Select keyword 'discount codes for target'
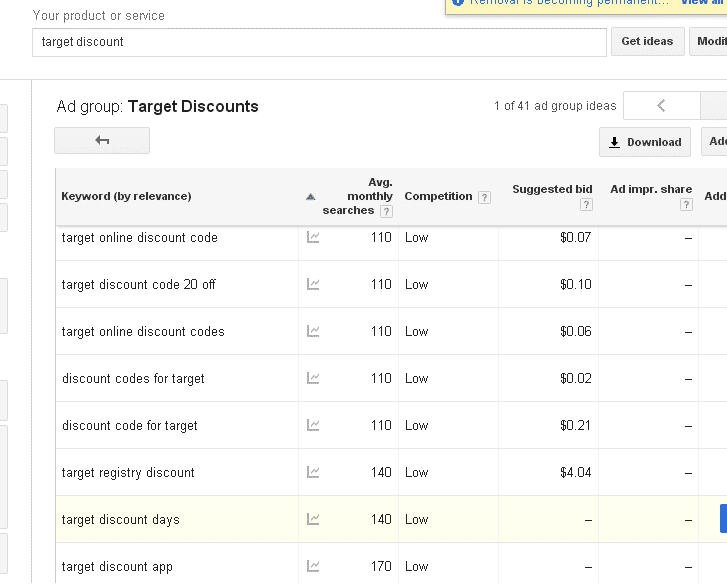727x585 pixels. [133, 379]
